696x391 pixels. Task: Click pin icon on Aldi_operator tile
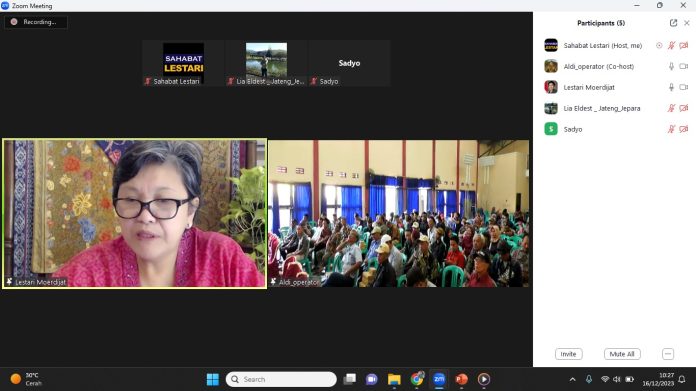coord(273,282)
